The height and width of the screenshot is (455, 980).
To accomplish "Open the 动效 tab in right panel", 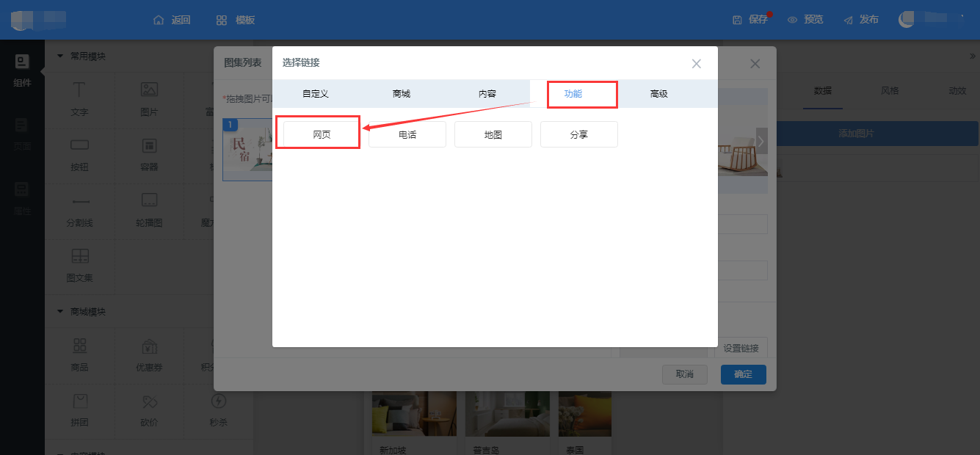I will 957,91.
